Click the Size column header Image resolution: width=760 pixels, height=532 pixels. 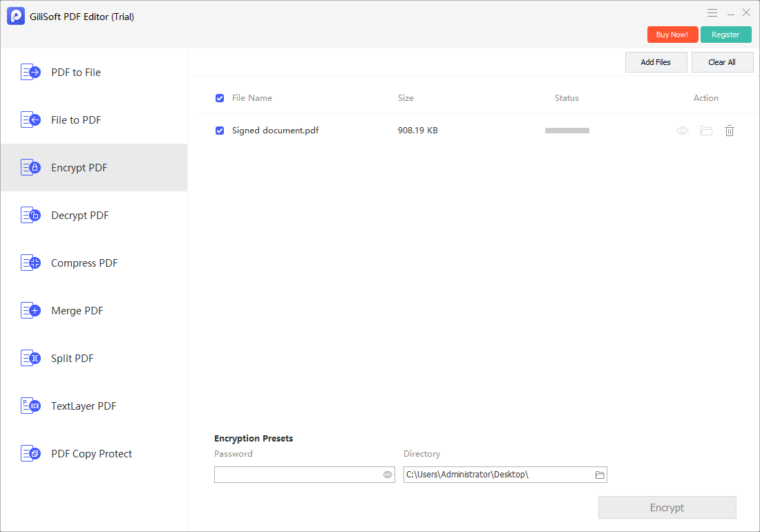(406, 98)
